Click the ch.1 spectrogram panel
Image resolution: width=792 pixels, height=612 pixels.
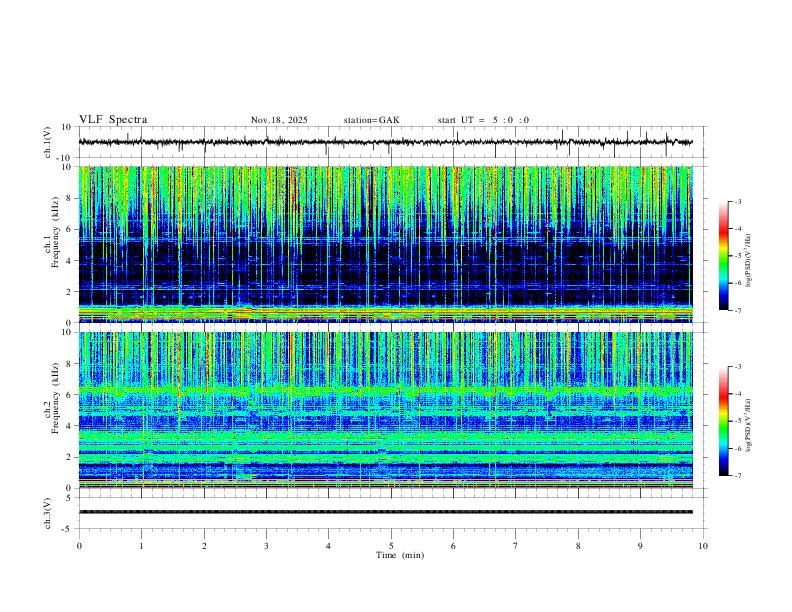(385, 244)
